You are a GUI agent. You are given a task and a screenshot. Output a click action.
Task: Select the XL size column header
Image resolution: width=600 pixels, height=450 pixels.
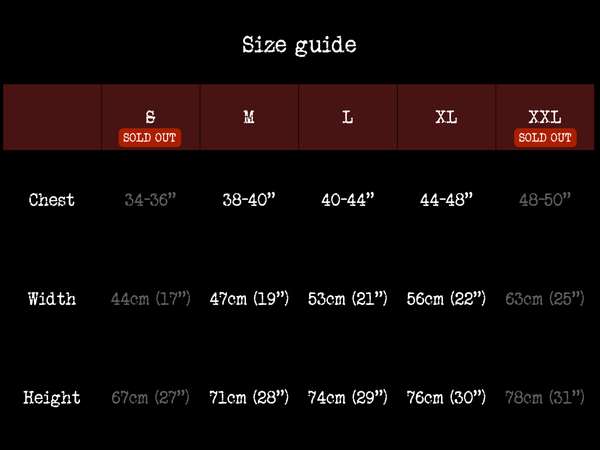(447, 117)
